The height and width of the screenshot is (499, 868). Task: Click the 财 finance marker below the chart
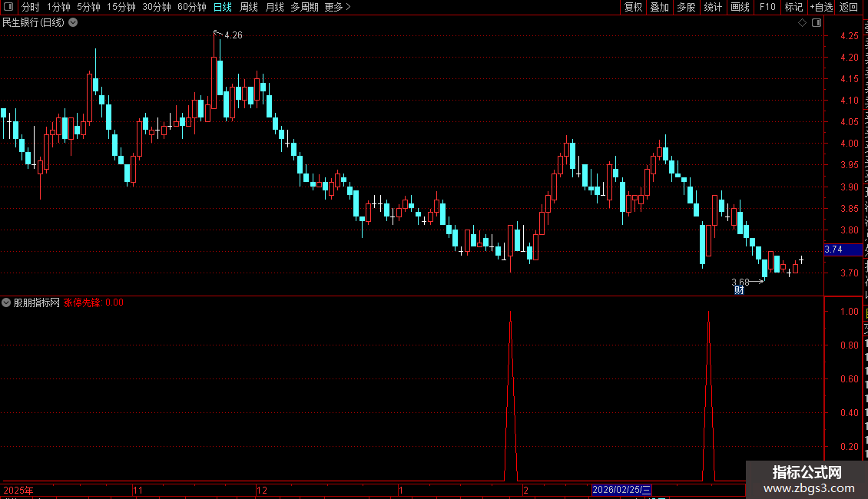pos(739,290)
